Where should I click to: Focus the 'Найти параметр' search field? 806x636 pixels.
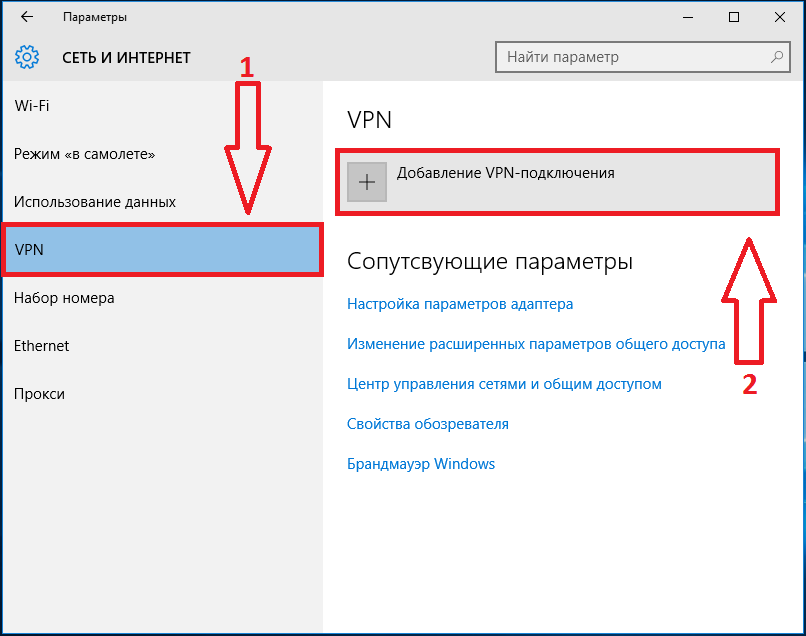point(643,57)
